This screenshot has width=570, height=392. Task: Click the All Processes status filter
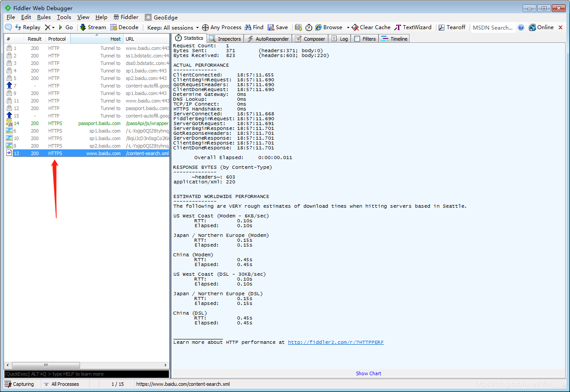pyautogui.click(x=61, y=384)
